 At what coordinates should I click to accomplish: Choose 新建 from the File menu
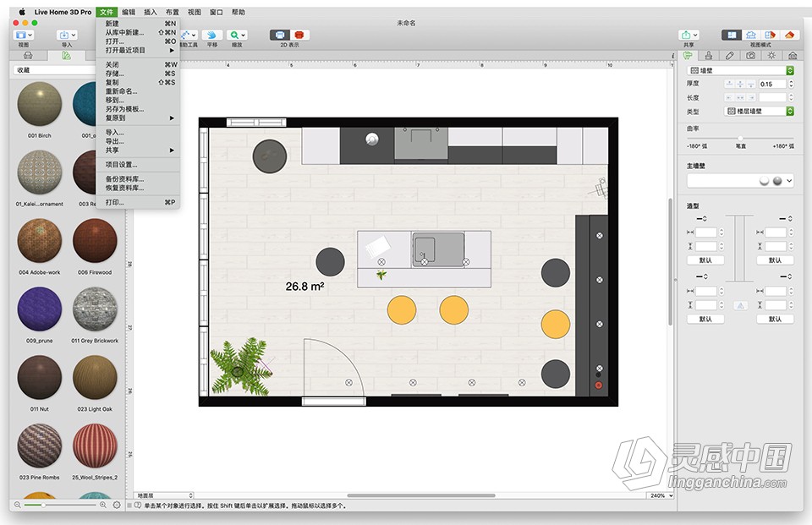point(138,24)
